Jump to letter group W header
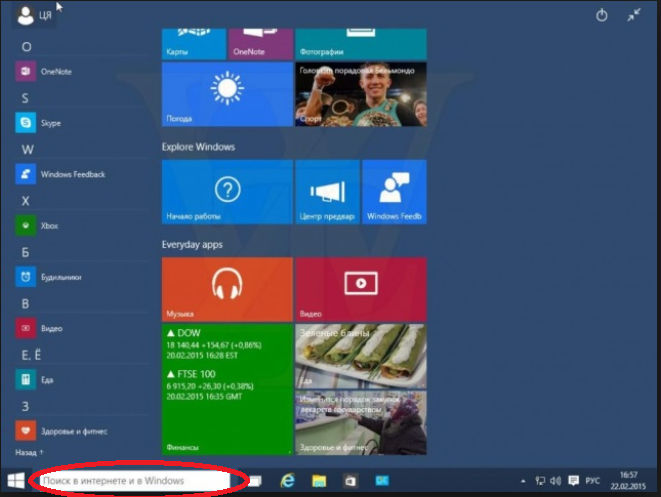The height and width of the screenshot is (497, 661). tap(25, 149)
